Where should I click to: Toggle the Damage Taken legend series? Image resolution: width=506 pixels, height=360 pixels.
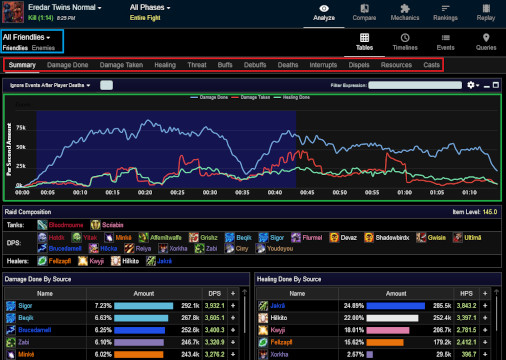point(250,97)
